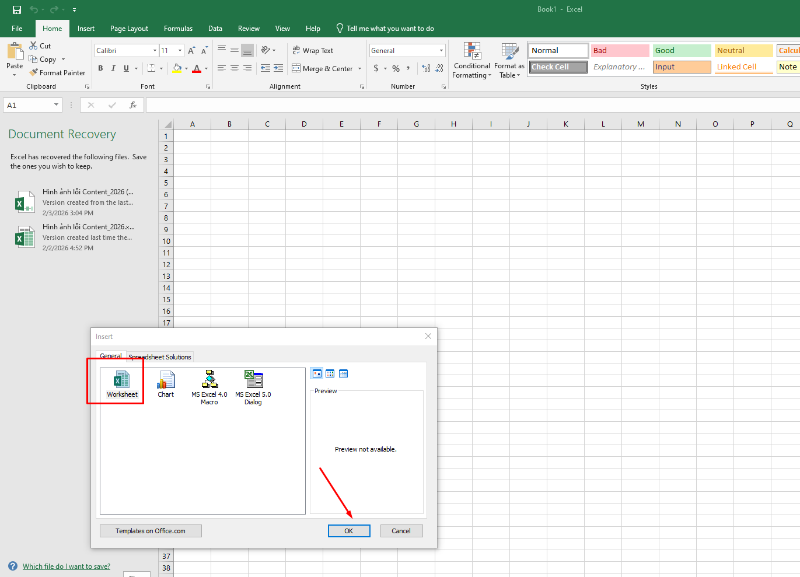Click the Orientation text angle icon
The image size is (800, 577).
point(265,50)
